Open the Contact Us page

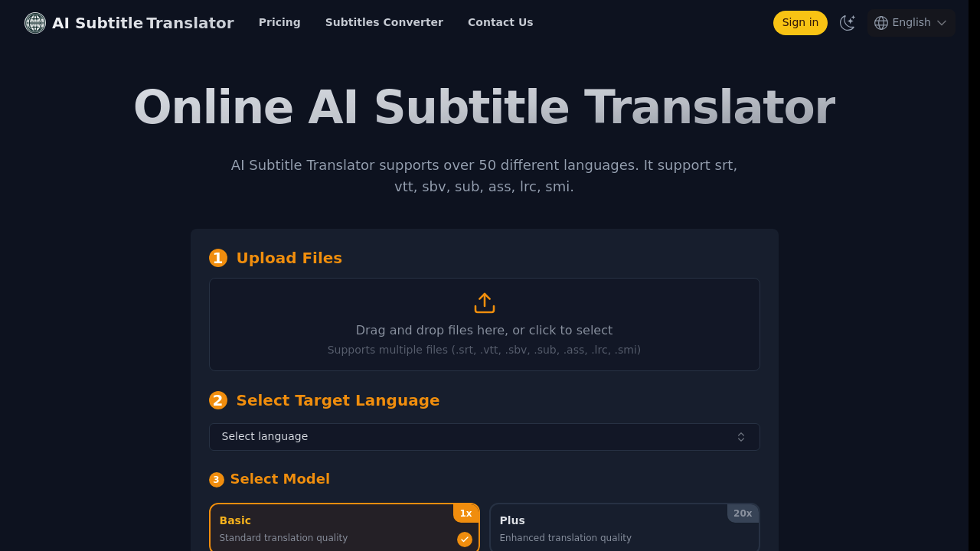click(x=500, y=22)
